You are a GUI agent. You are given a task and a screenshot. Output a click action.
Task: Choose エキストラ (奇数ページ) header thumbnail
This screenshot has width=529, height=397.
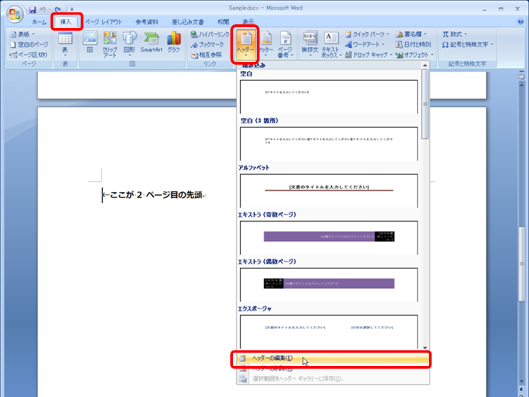(x=329, y=237)
